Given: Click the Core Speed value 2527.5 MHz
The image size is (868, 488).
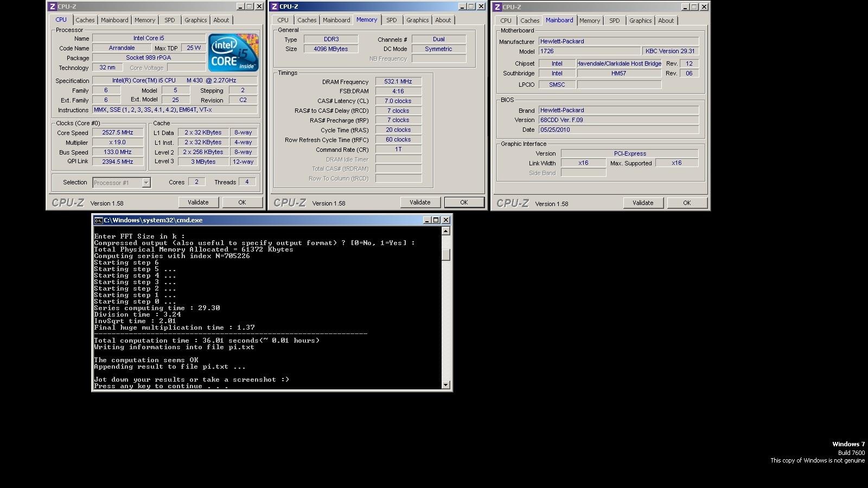Looking at the screenshot, I should (118, 132).
